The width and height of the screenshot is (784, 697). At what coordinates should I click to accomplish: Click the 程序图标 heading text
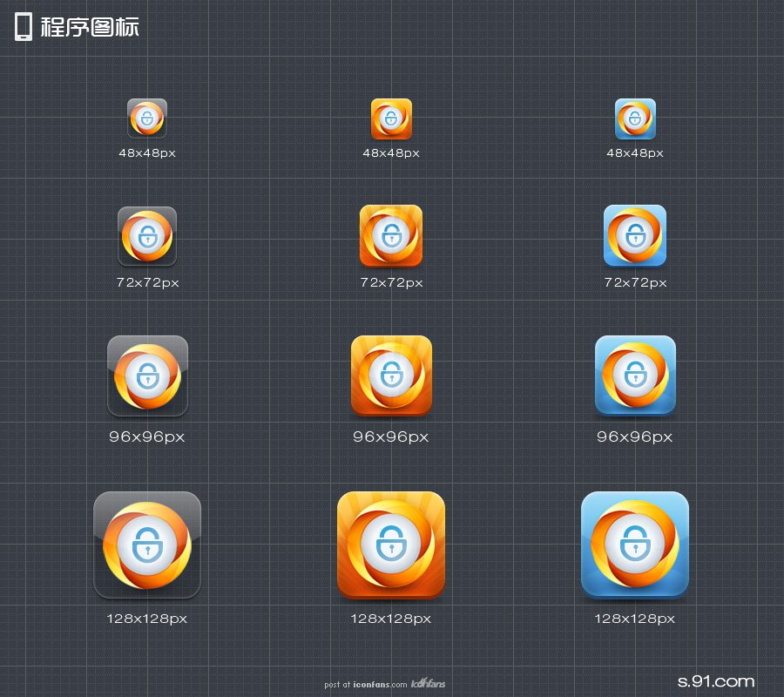pos(90,27)
